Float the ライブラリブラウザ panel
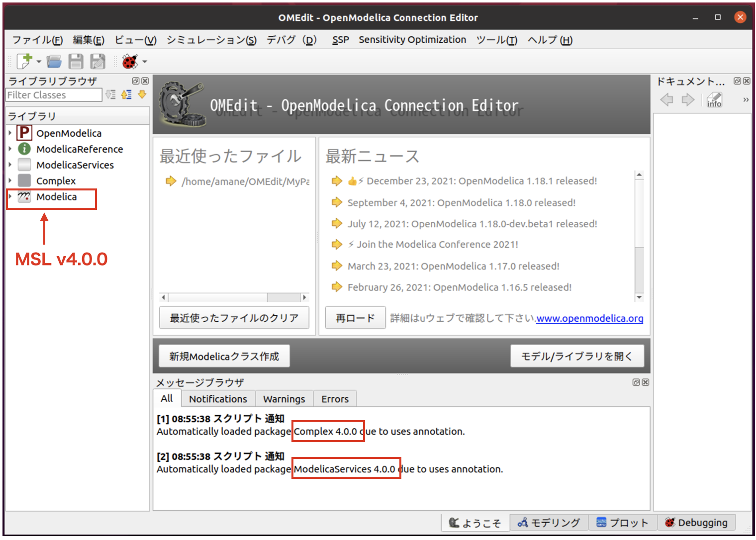 [135, 81]
